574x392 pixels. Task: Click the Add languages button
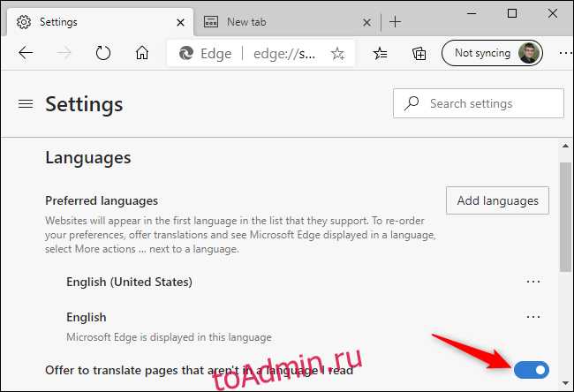pyautogui.click(x=497, y=200)
